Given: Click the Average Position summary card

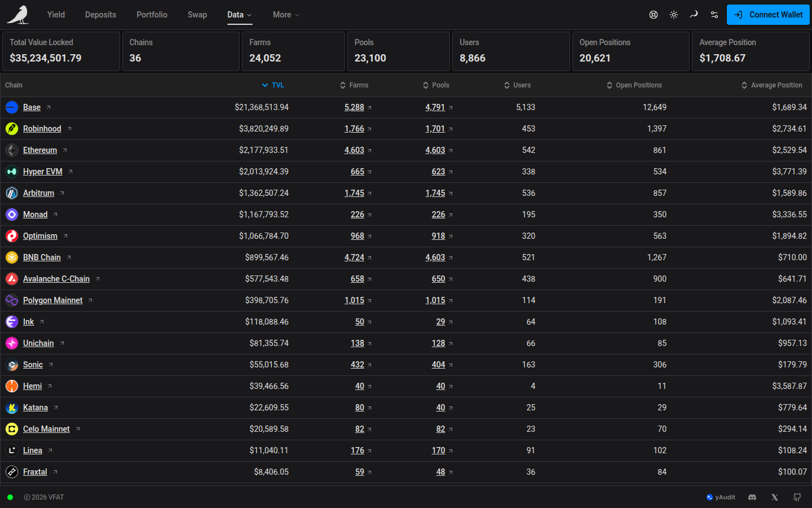Looking at the screenshot, I should (x=751, y=51).
